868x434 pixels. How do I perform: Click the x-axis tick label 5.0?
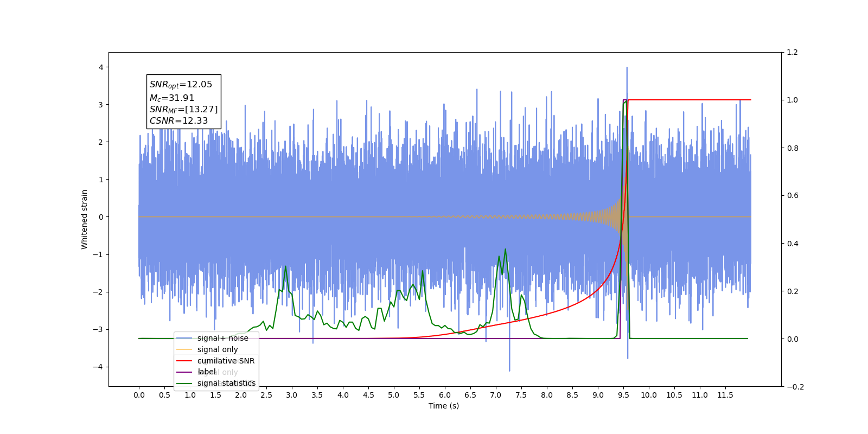click(394, 395)
